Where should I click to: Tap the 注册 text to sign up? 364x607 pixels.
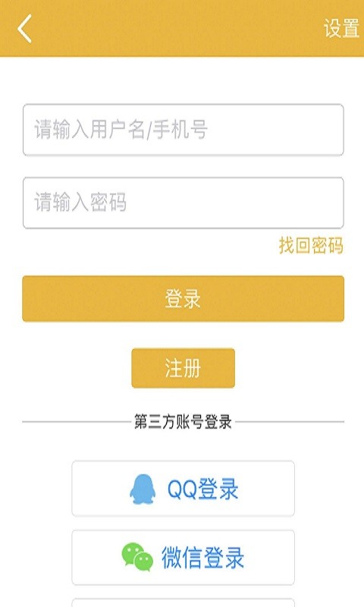click(x=183, y=368)
